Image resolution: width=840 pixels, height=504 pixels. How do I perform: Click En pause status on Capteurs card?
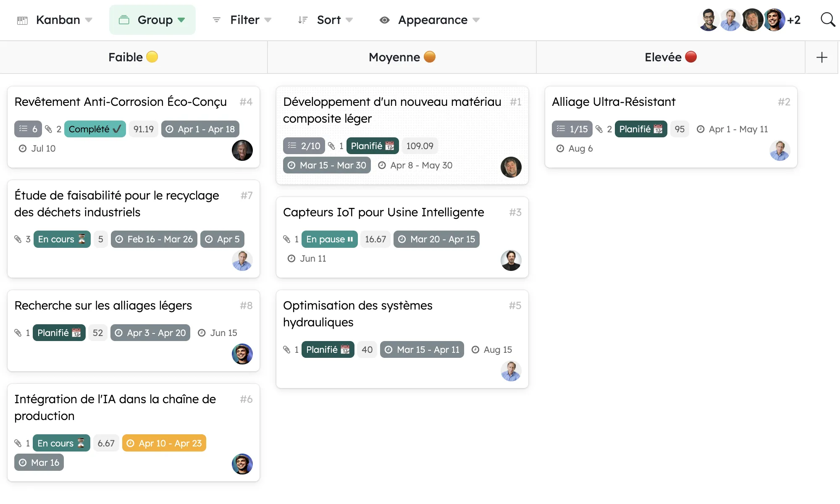coord(329,239)
